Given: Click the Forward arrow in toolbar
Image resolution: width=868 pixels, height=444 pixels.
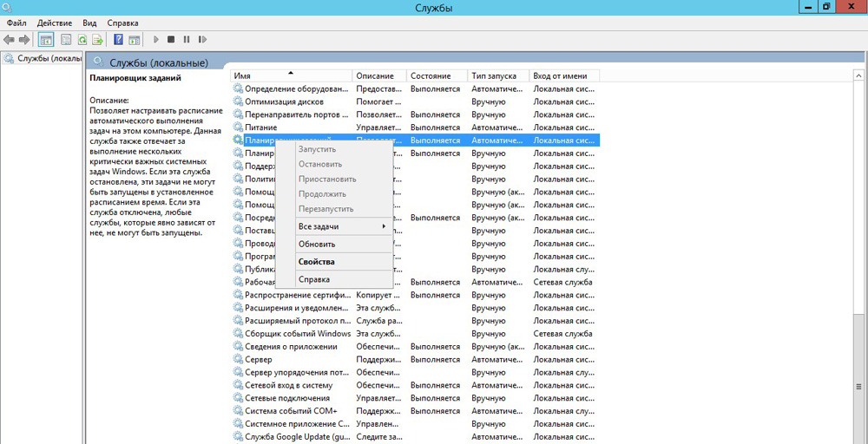Looking at the screenshot, I should tap(24, 40).
